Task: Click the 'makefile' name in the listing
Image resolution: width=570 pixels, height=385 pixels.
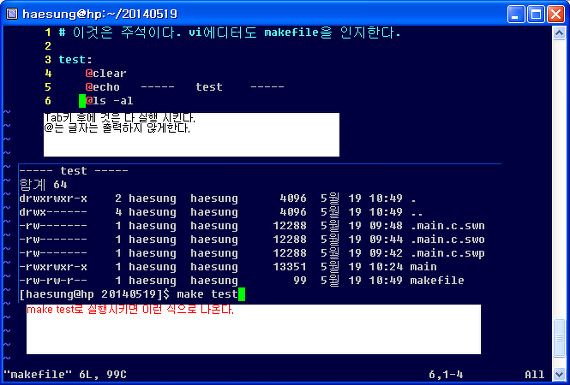Action: point(437,280)
